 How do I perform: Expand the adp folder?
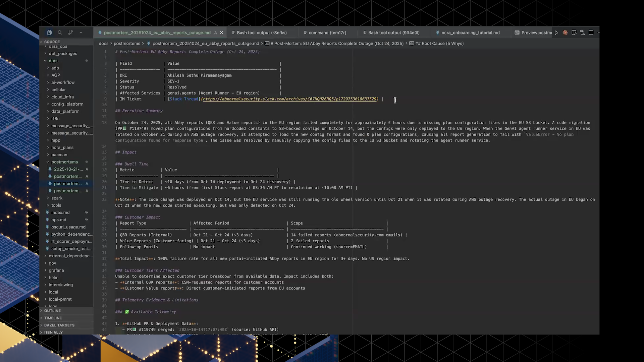click(x=55, y=68)
